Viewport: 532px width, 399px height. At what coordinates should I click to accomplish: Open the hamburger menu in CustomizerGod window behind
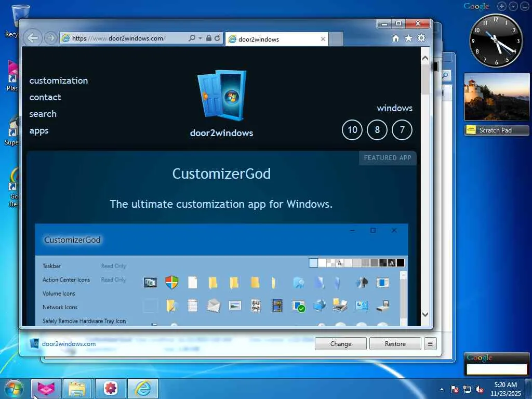(430, 344)
